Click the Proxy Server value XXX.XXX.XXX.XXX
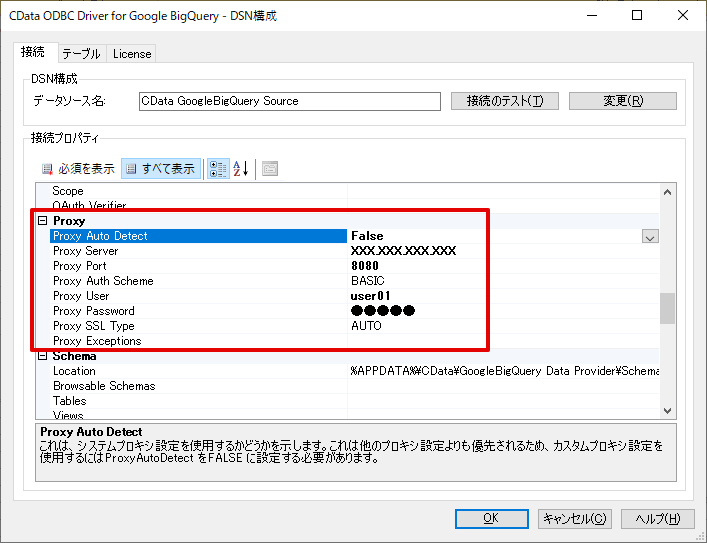Screen dimensions: 707x543 [404, 251]
